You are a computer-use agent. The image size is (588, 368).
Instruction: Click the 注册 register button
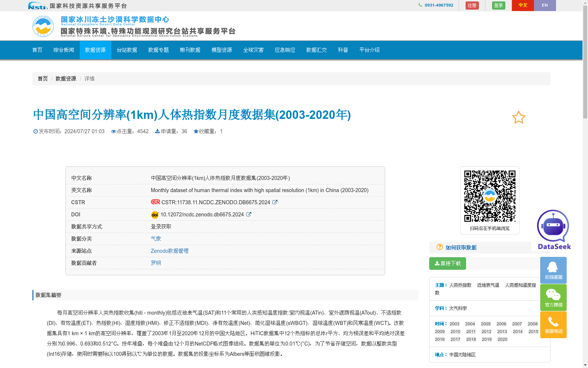472,6
